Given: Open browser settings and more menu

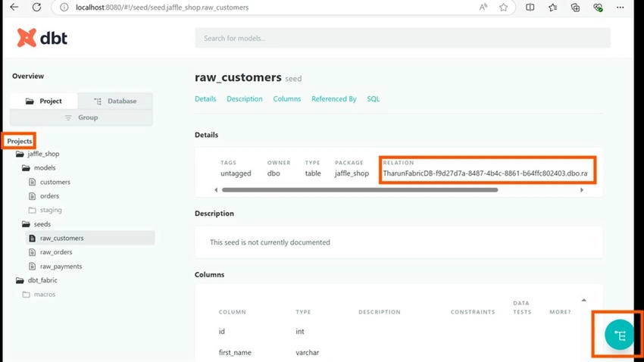Looking at the screenshot, I should click(621, 7).
